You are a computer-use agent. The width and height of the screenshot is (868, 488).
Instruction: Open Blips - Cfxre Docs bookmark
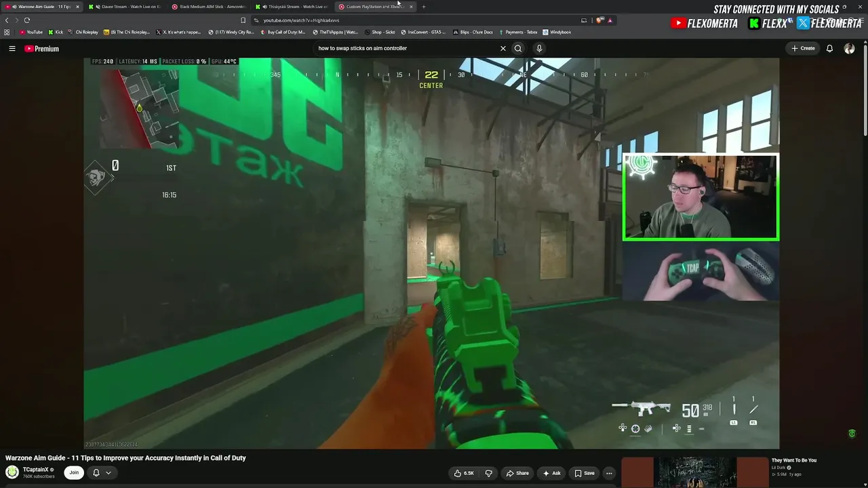473,32
